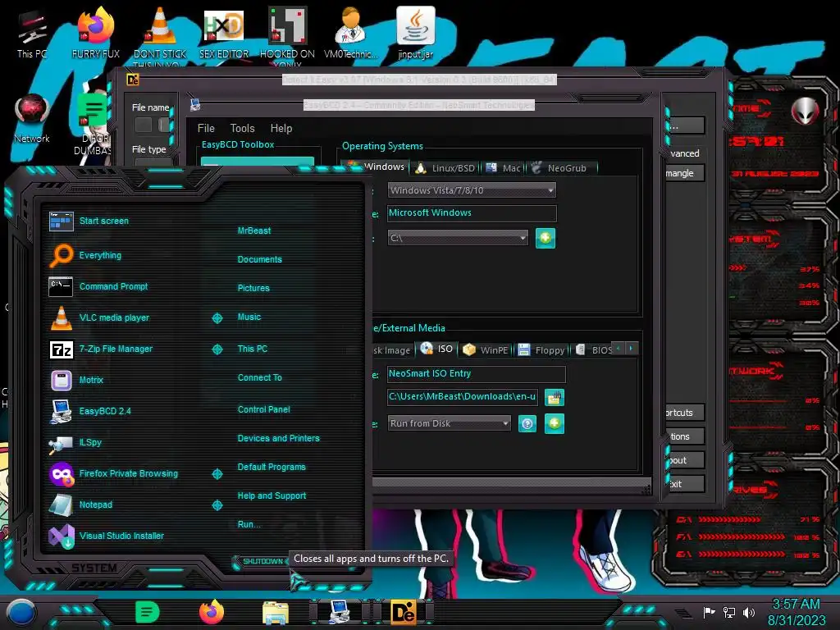Click Run... in start menu
This screenshot has height=630, width=840.
[x=249, y=524]
